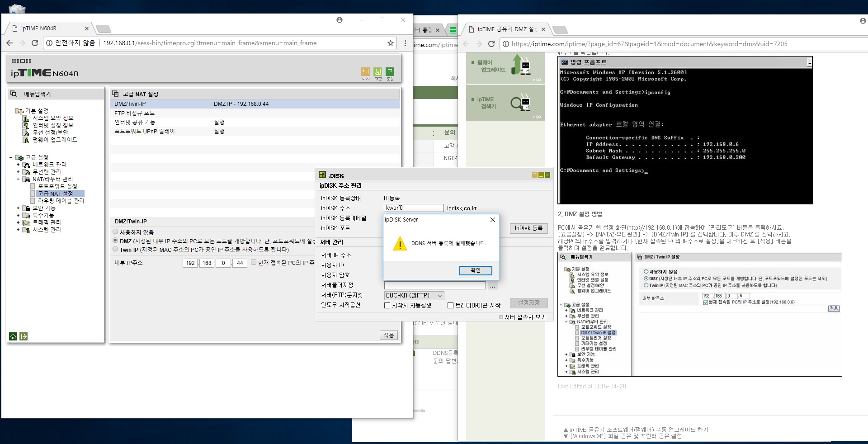Close the ipTIME N604R browser tab

tap(87, 28)
